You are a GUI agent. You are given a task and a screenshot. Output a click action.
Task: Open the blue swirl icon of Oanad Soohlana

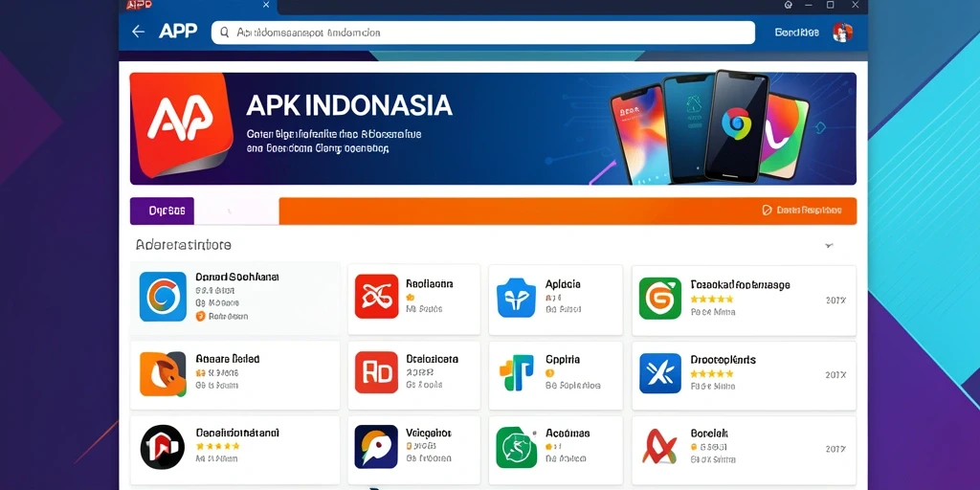coord(163,297)
